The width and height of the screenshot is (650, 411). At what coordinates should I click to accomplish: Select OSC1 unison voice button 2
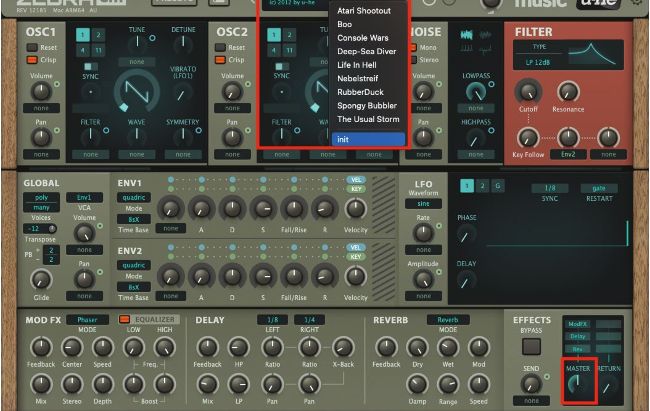click(x=98, y=35)
